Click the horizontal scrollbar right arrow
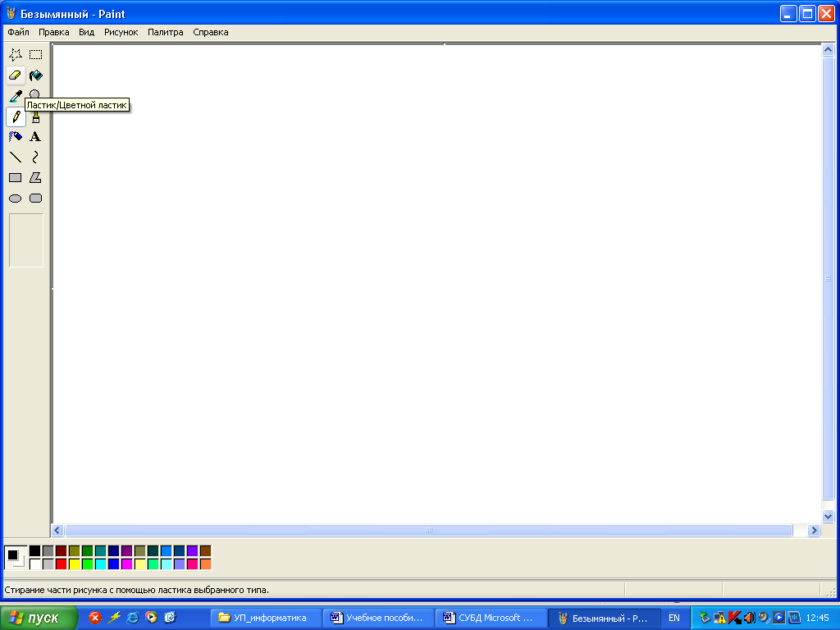The height and width of the screenshot is (630, 840). pos(814,531)
